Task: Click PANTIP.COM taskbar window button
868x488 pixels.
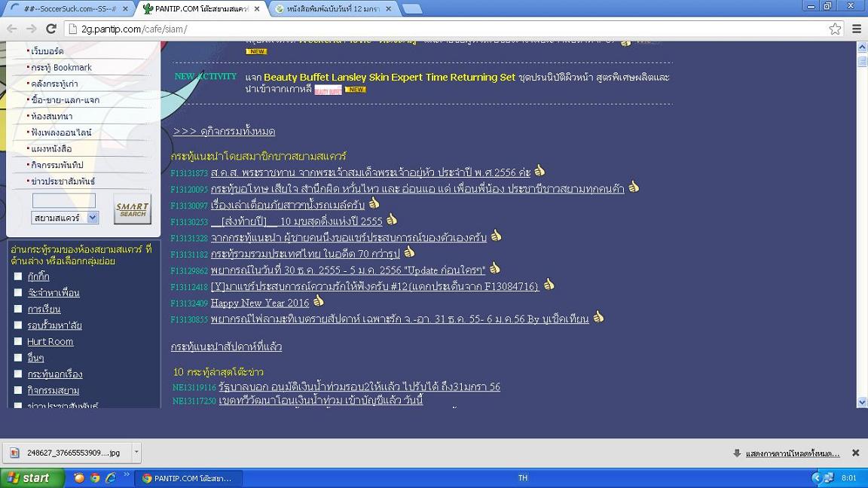Action: coord(189,478)
